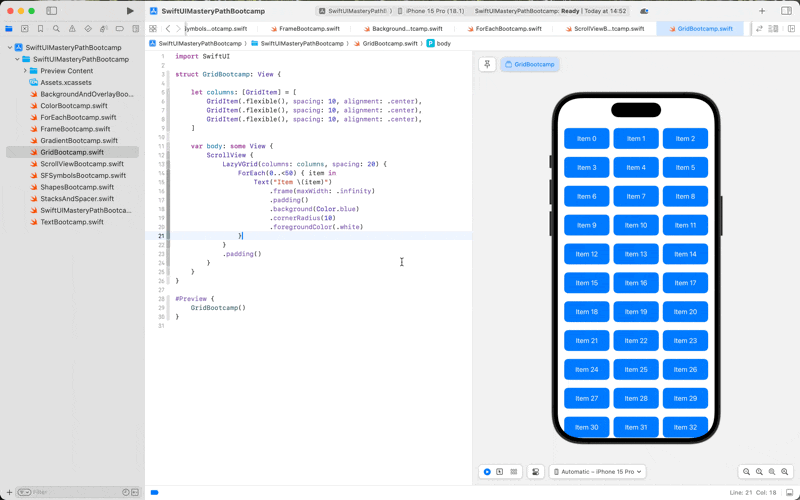Image resolution: width=800 pixels, height=500 pixels.
Task: Toggle source control status filter in the navigator
Action: (x=135, y=492)
